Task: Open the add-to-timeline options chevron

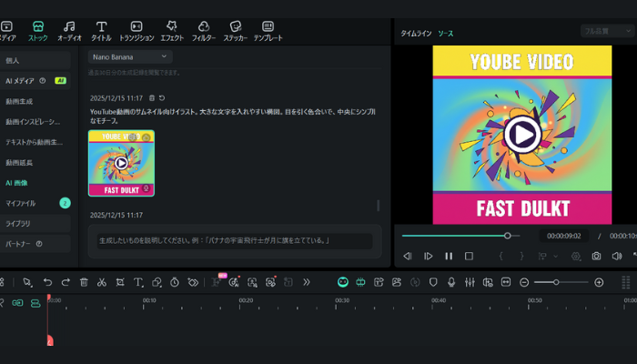Action: (x=556, y=257)
